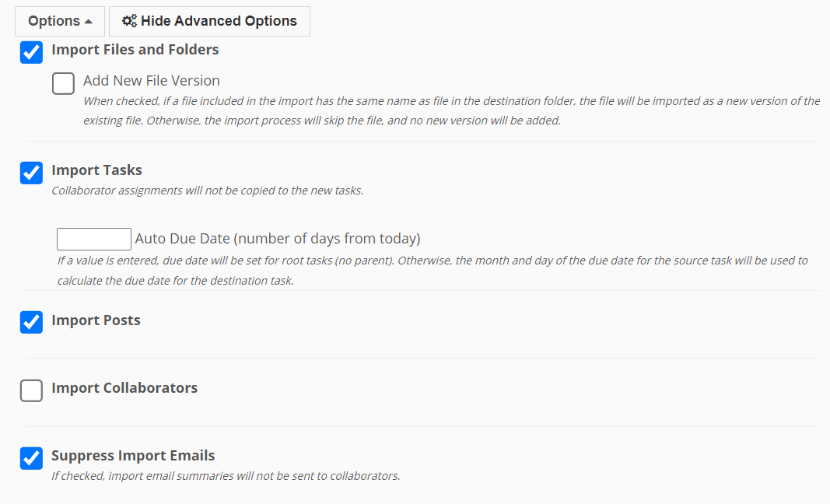830x504 pixels.
Task: Disable Import Tasks
Action: [x=30, y=173]
